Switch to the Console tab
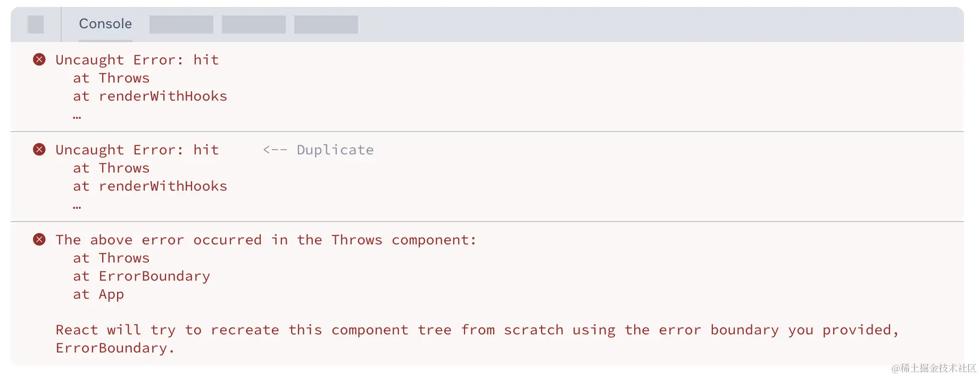The width and height of the screenshot is (980, 377). 105,24
